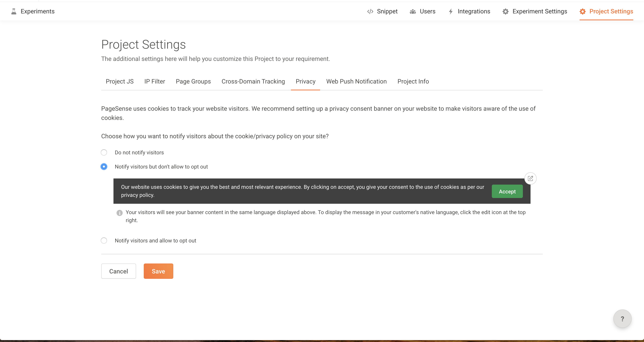Image resolution: width=644 pixels, height=342 pixels.
Task: Open the IP Filter tab
Action: pyautogui.click(x=154, y=81)
